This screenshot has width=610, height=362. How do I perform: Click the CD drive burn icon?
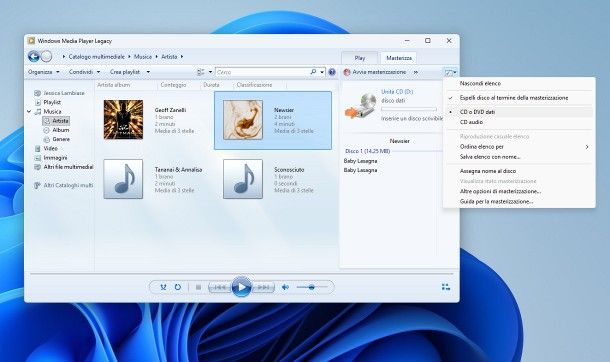(361, 106)
